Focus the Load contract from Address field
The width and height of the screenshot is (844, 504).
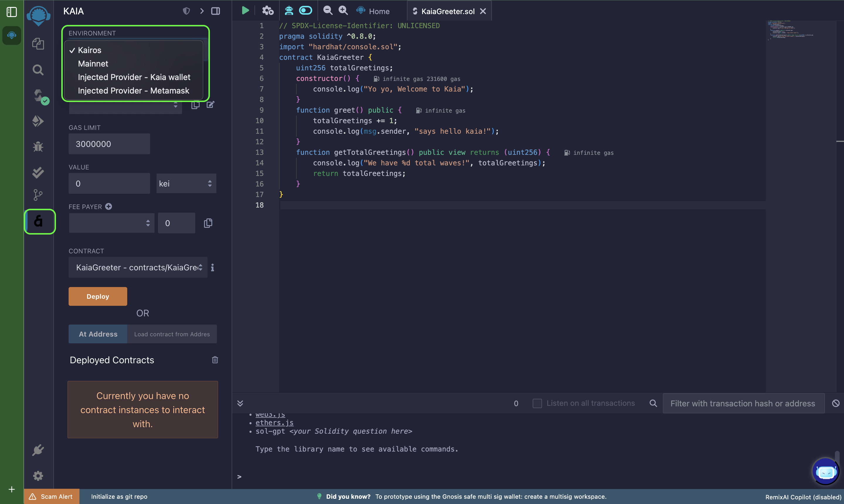172,334
